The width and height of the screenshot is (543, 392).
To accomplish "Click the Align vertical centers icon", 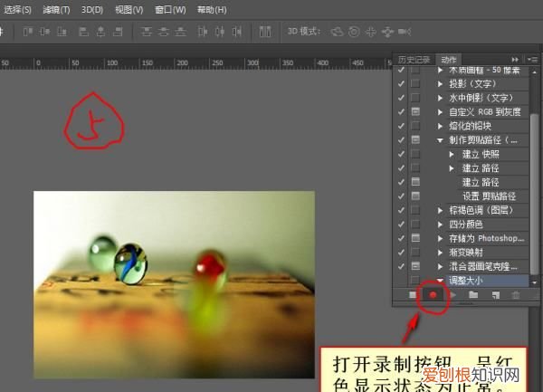I will tap(44, 32).
